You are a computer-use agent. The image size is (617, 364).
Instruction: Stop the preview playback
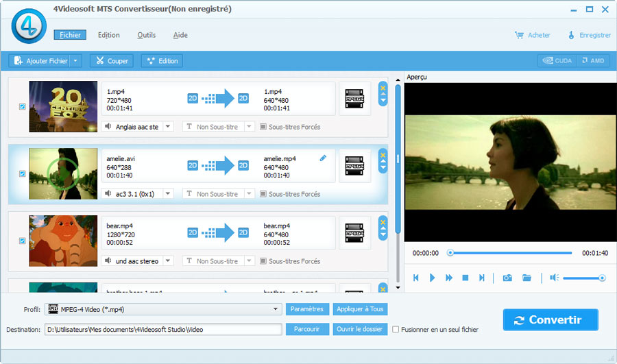click(465, 278)
